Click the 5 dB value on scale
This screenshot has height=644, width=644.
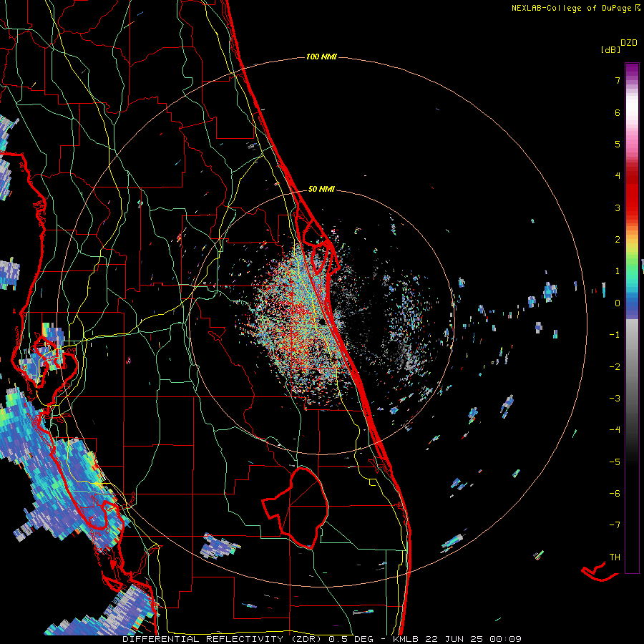pos(618,144)
